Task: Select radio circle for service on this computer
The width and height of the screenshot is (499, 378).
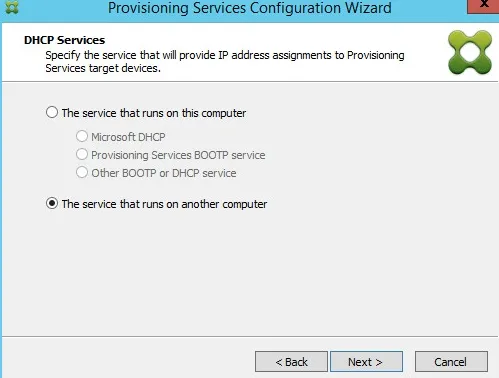Action: [52, 112]
